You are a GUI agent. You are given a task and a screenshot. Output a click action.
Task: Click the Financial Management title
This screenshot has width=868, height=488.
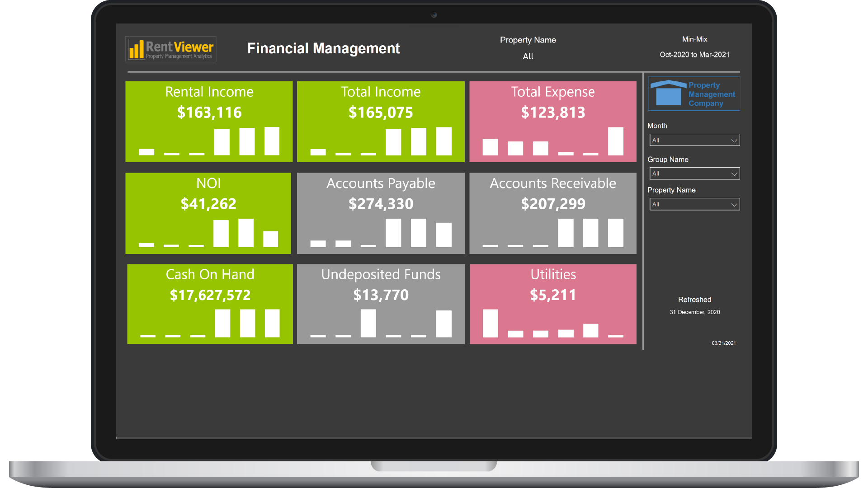pos(324,48)
